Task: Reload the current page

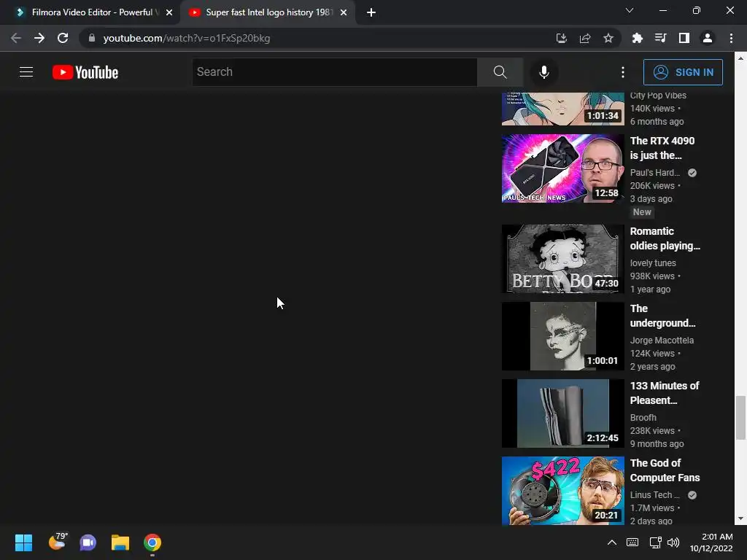Action: click(63, 38)
